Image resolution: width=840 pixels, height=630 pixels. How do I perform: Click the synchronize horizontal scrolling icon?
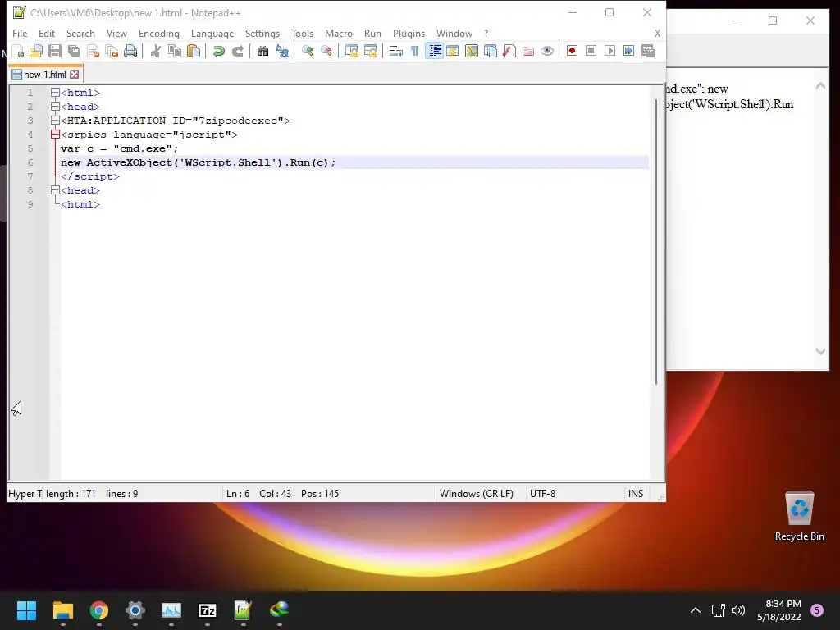coord(370,51)
